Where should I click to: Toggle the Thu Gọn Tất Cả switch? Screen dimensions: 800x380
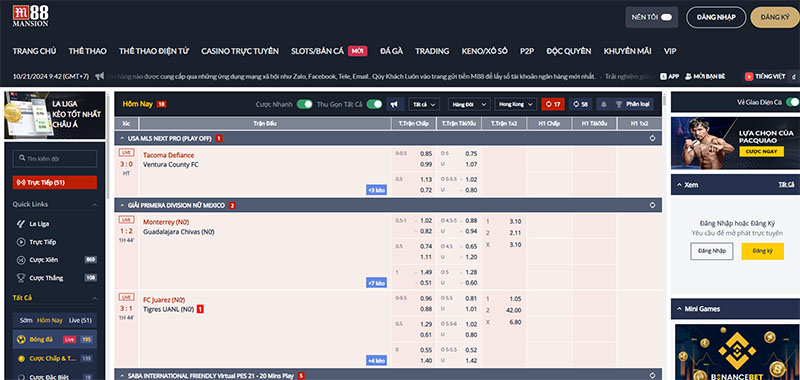tap(374, 104)
